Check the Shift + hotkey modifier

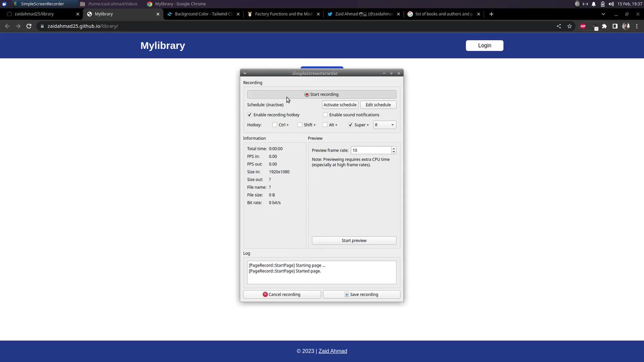300,125
